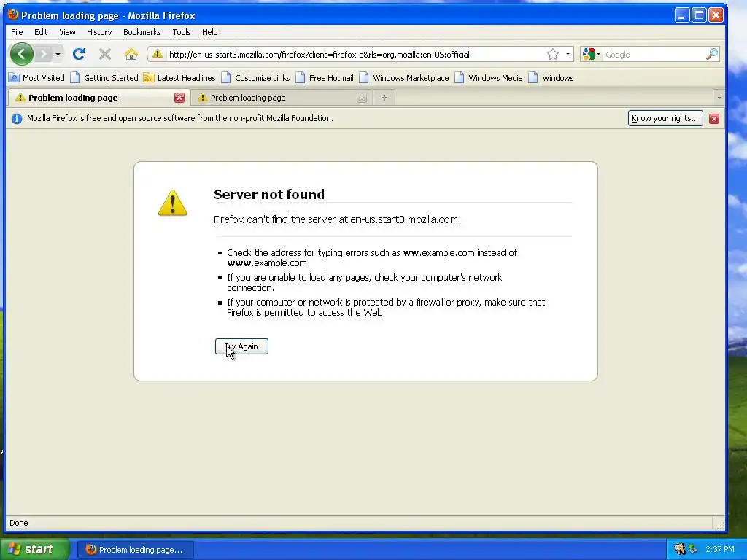Maximize the Firefox window
Viewport: 747px width, 560px height.
pos(699,15)
